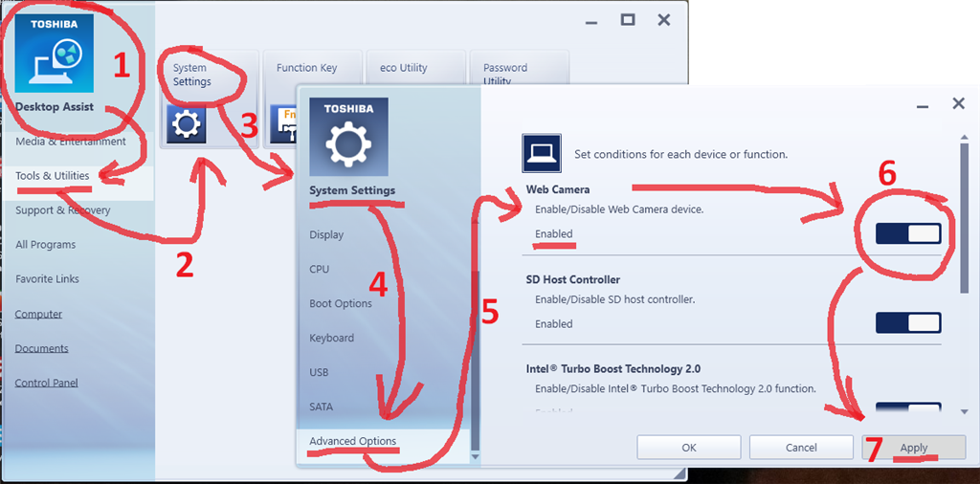The height and width of the screenshot is (484, 980).
Task: Open the eco Utility tile
Action: click(415, 69)
